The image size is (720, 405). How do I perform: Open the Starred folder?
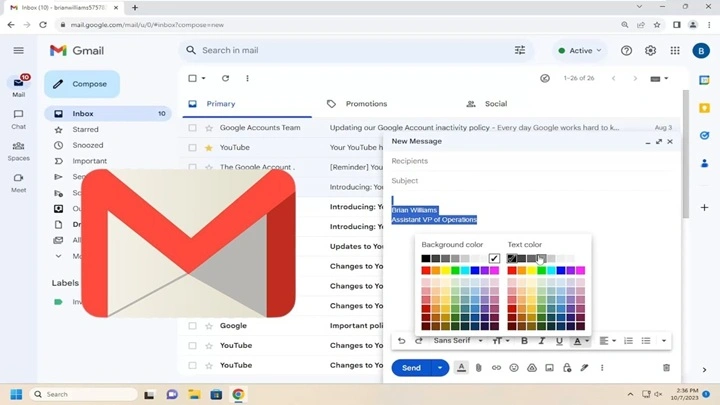(x=85, y=129)
